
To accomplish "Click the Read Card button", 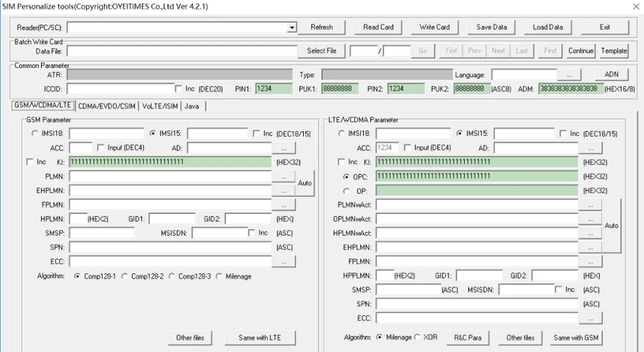I will coord(378,27).
